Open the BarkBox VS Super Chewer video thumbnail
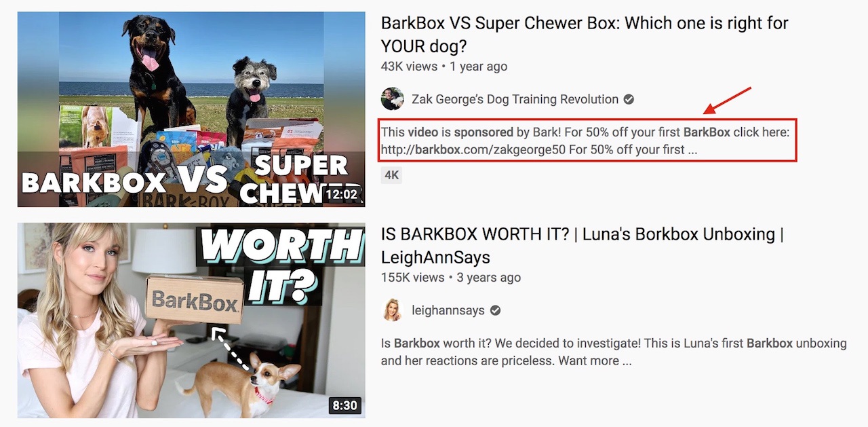 click(191, 109)
